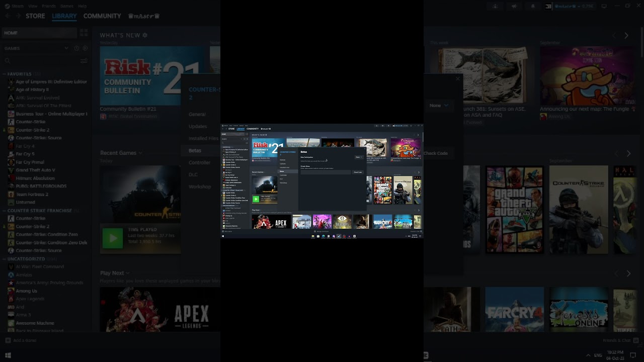Open collections grid icon beside Home, centered window

tap(247, 134)
